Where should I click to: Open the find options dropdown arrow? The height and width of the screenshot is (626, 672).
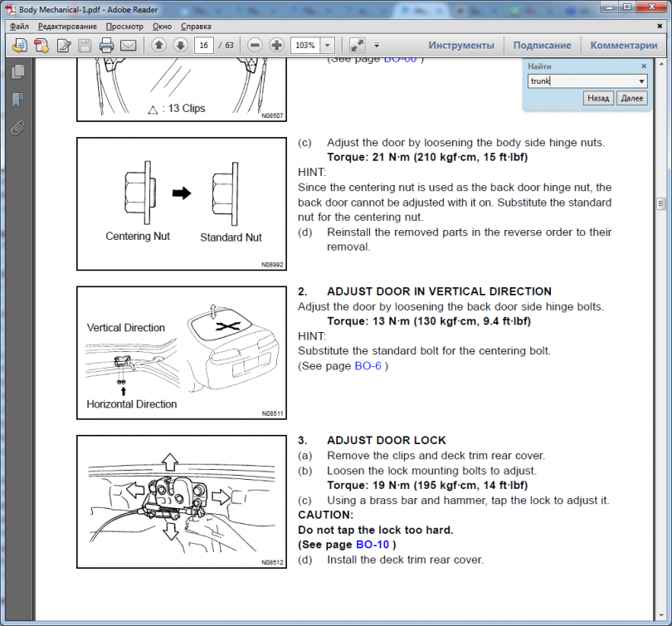(641, 81)
